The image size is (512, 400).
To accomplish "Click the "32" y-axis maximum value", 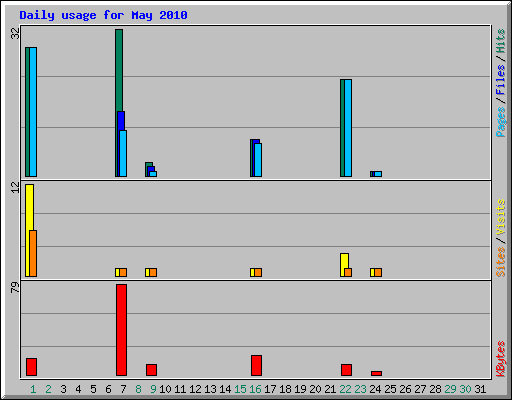I will 15,33.
